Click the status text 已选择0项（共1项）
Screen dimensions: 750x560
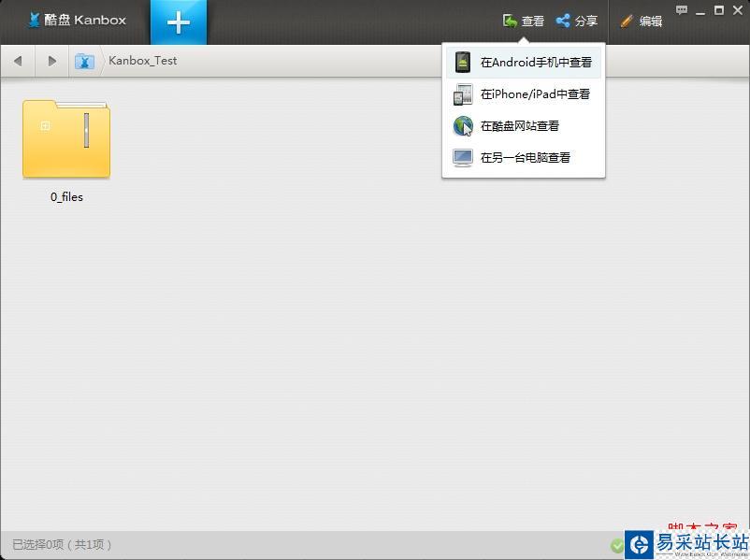[62, 544]
